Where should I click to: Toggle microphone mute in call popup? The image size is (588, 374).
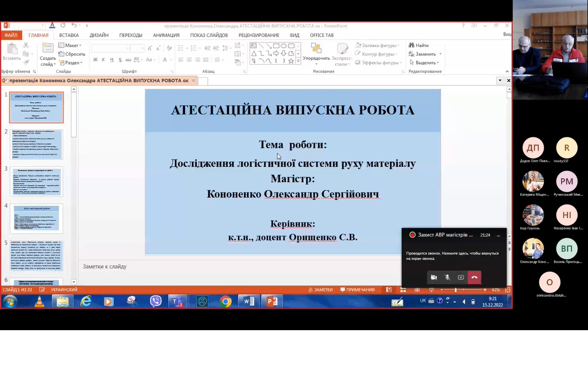tap(447, 277)
